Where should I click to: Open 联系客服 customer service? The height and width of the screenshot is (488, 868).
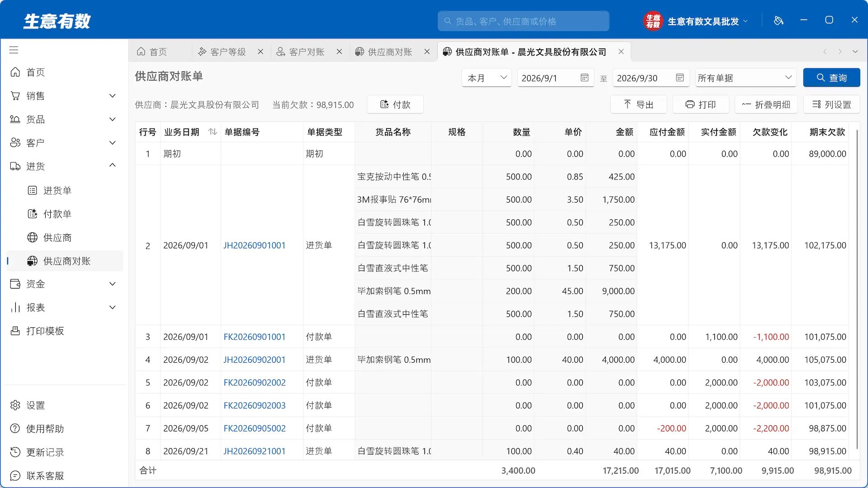(x=65, y=476)
